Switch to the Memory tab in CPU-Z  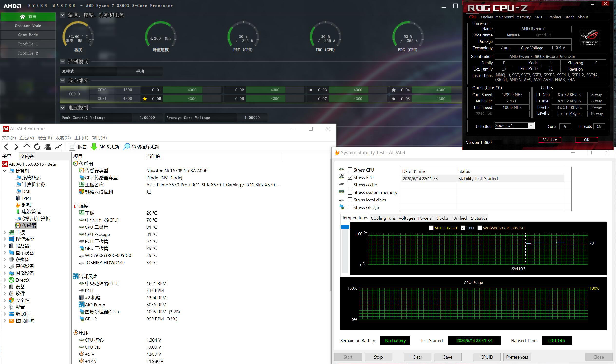pyautogui.click(x=523, y=17)
